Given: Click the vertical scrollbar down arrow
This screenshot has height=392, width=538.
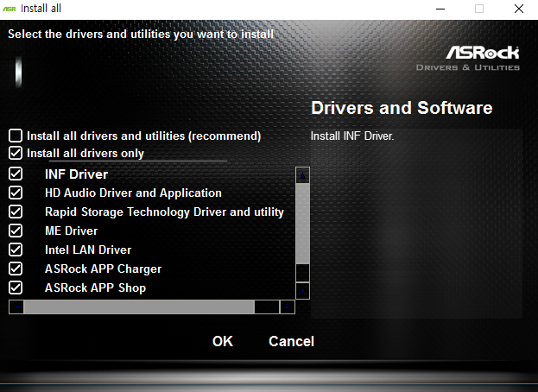Looking at the screenshot, I should pos(302,290).
